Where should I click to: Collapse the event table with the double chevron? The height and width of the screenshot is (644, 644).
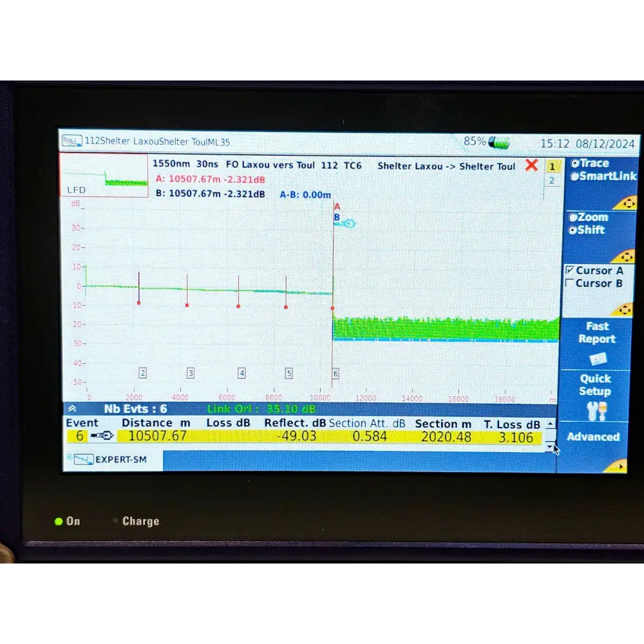73,408
